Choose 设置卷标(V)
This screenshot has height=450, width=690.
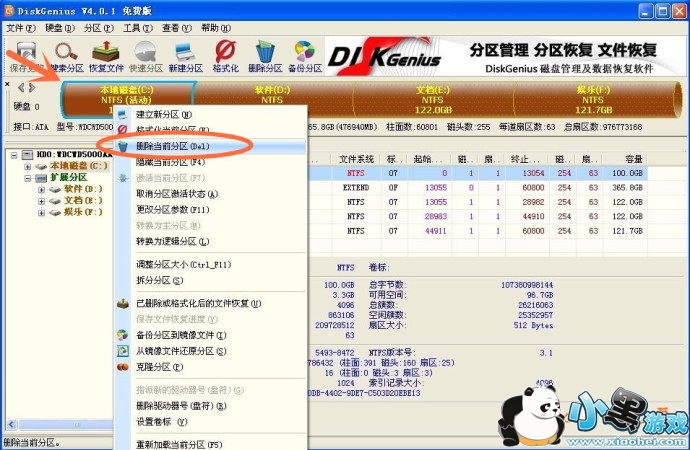coord(161,421)
